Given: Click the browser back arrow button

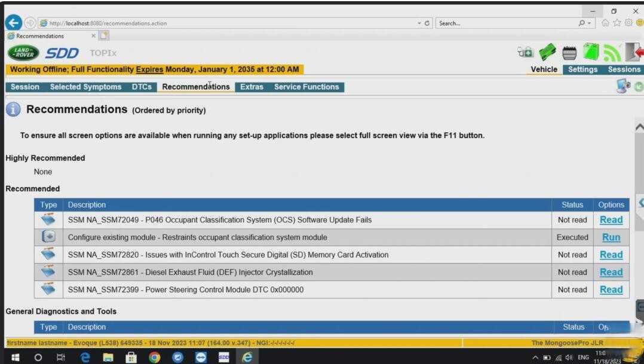Looking at the screenshot, I should click(14, 23).
